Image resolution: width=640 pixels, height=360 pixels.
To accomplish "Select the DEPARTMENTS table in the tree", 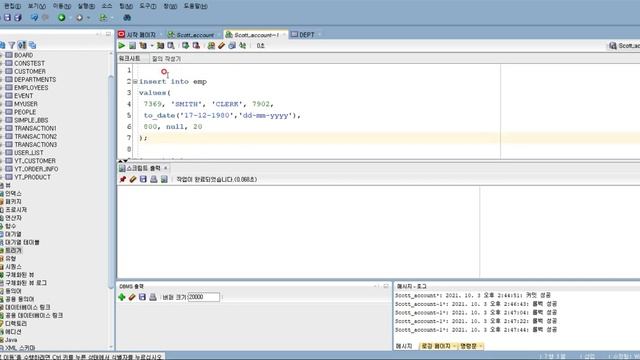I will [x=35, y=80].
